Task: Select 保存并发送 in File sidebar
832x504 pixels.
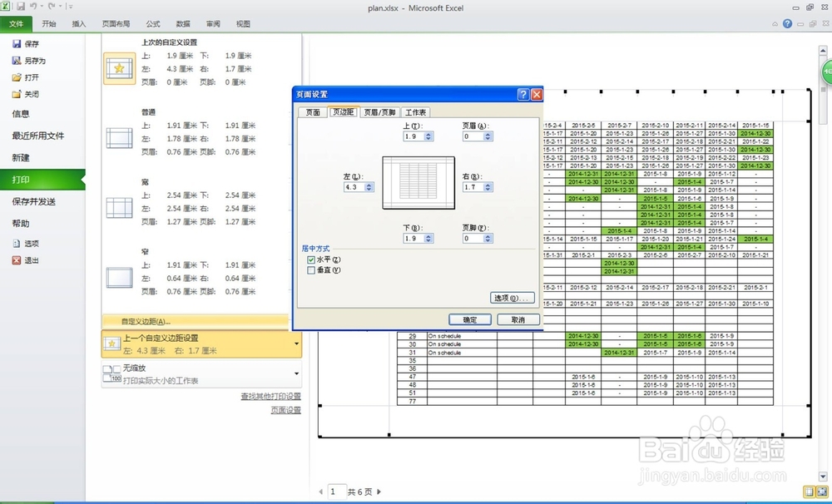Action: [34, 201]
